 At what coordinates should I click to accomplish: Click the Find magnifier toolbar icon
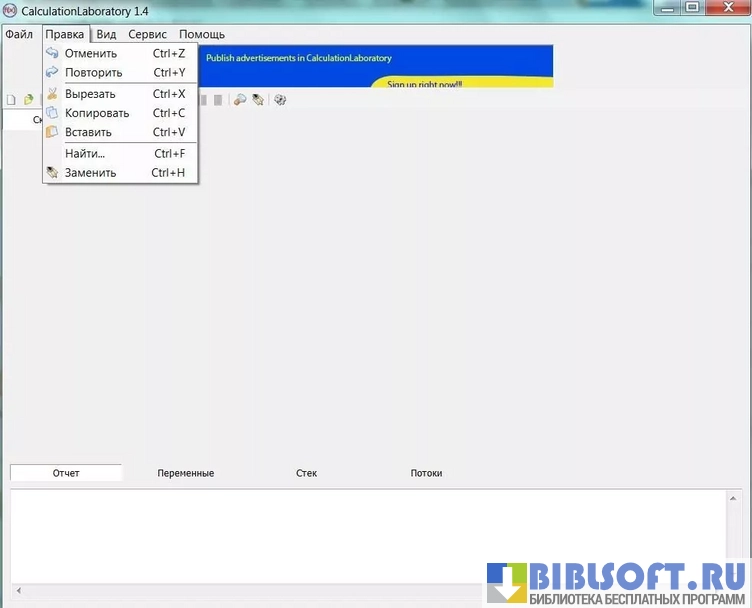pos(240,100)
